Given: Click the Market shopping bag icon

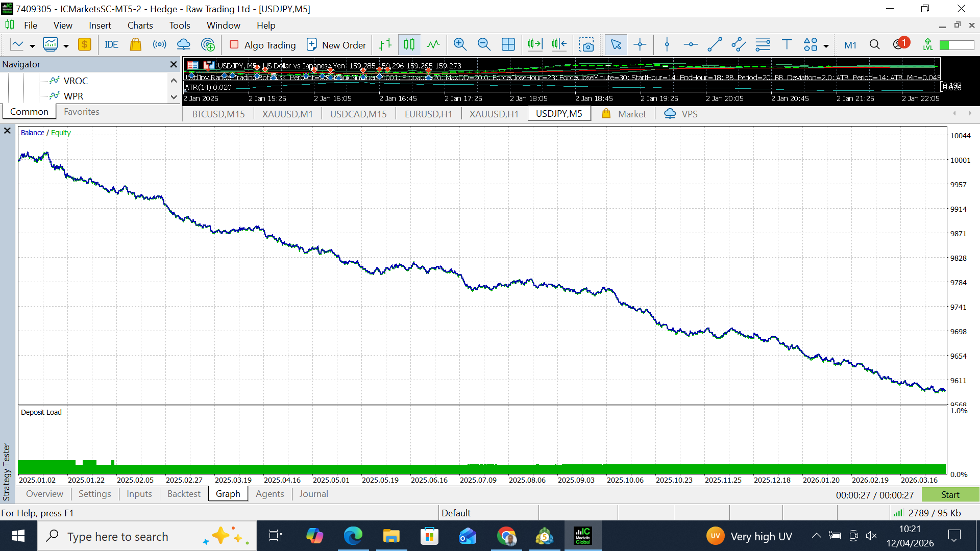Looking at the screenshot, I should tap(135, 45).
